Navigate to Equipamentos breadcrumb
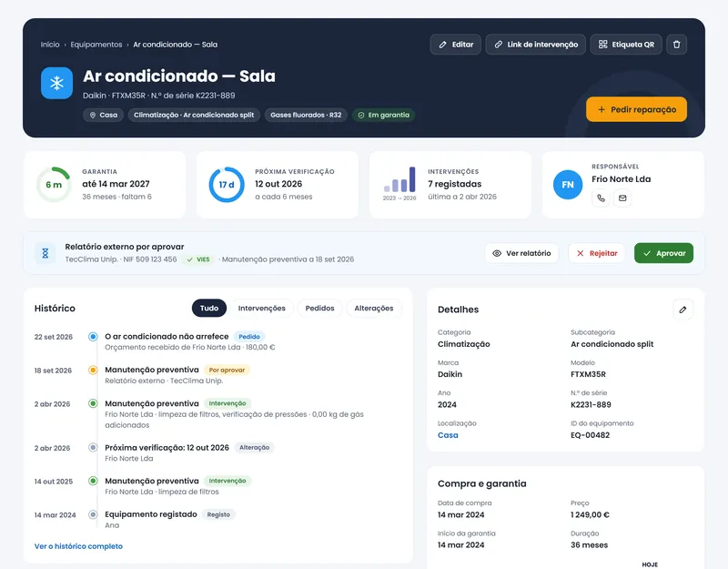Image resolution: width=728 pixels, height=569 pixels. pyautogui.click(x=96, y=45)
